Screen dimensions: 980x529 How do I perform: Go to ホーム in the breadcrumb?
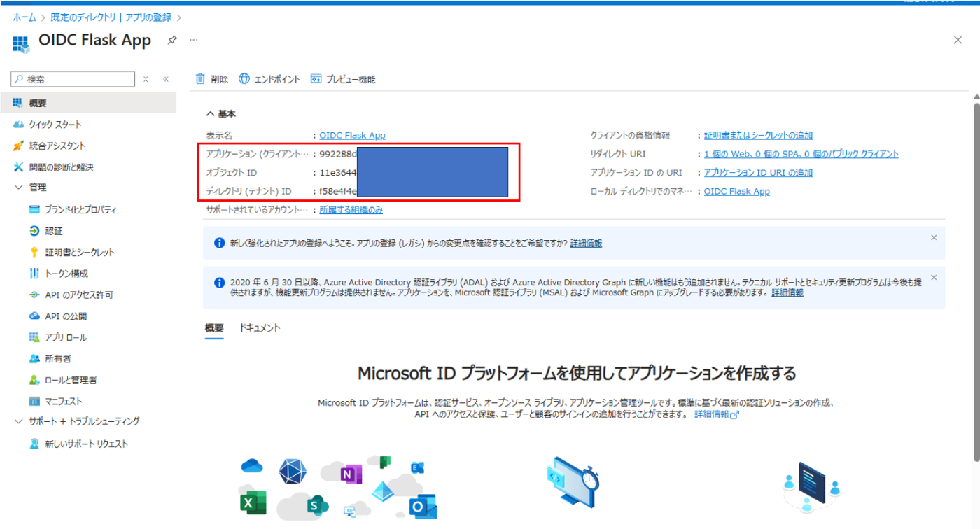pyautogui.click(x=24, y=17)
